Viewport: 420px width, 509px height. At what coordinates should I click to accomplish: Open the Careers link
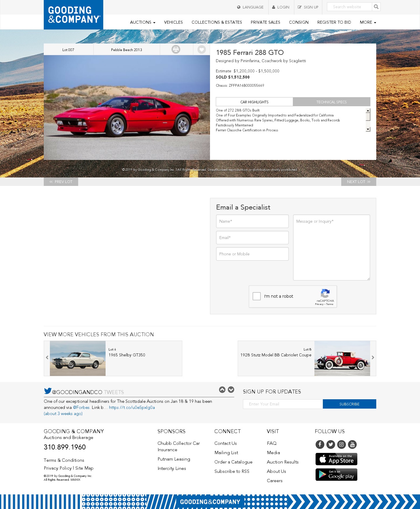[x=275, y=480]
